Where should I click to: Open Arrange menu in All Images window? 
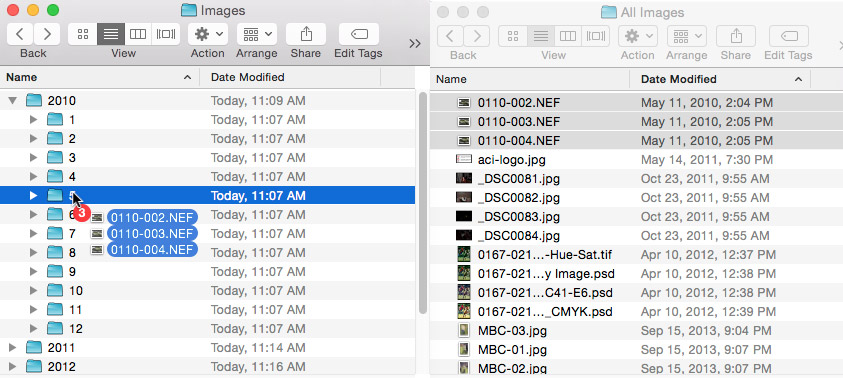pos(687,36)
